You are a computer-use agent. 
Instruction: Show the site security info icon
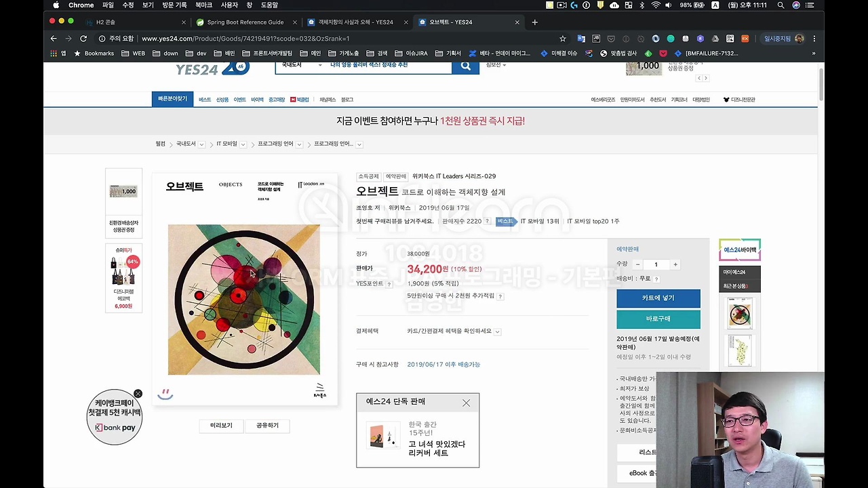tap(102, 39)
